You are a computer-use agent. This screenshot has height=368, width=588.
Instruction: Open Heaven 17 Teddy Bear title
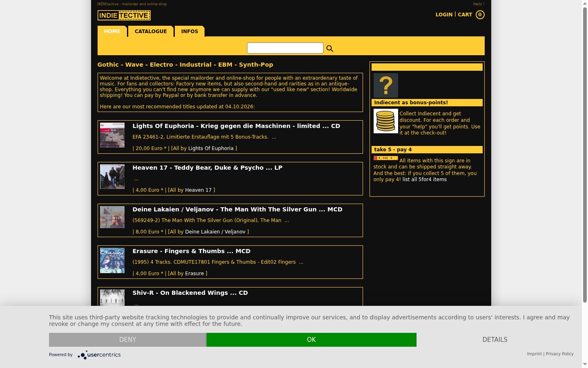207,168
